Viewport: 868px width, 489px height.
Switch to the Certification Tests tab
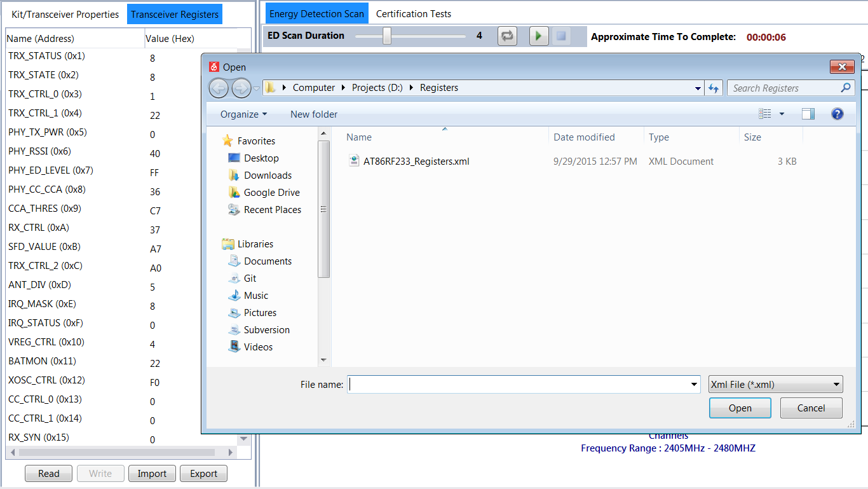[414, 13]
